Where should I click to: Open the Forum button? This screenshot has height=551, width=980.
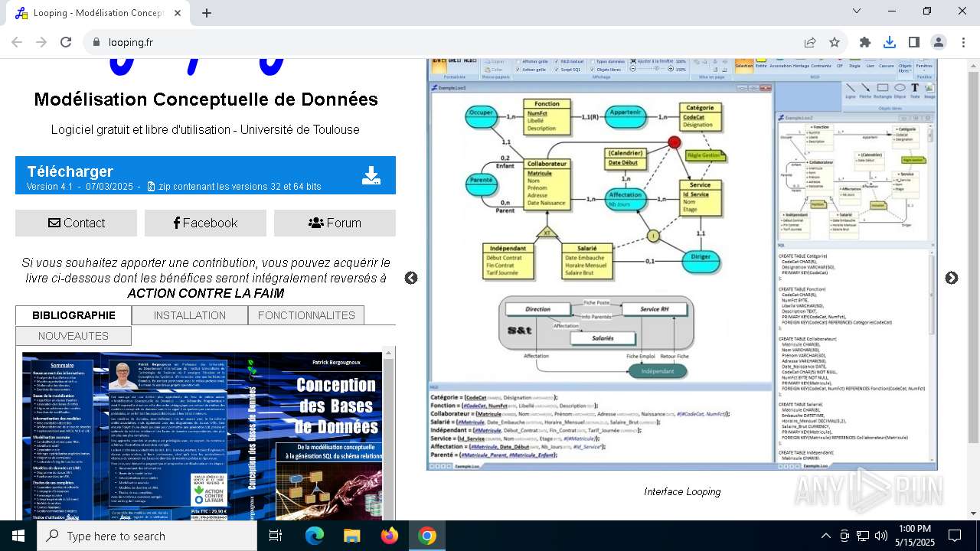(335, 223)
